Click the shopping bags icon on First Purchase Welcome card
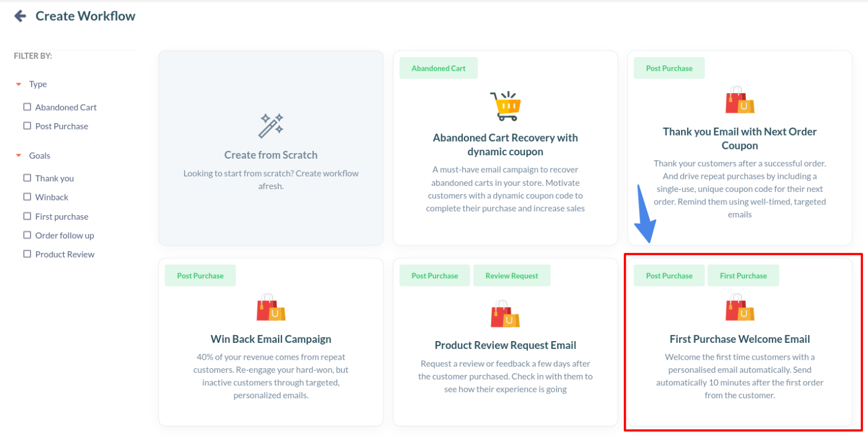 coord(739,306)
